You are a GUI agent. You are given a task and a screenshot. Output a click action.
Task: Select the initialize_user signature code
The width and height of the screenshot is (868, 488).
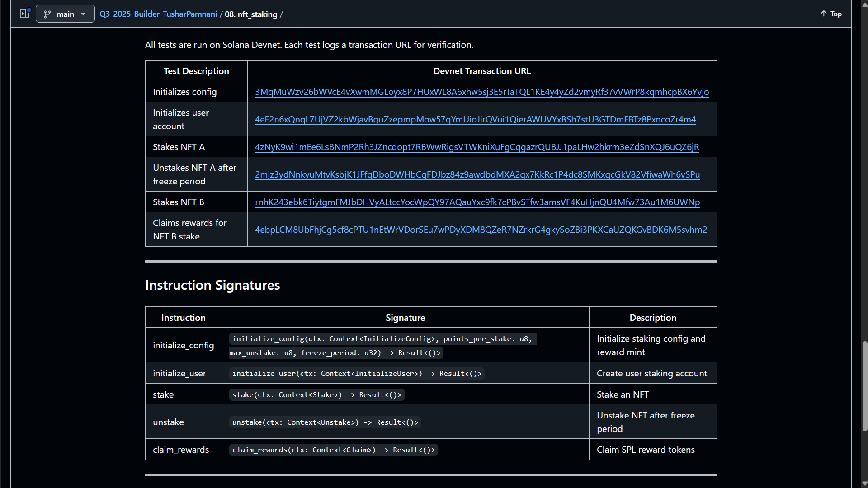pos(357,374)
